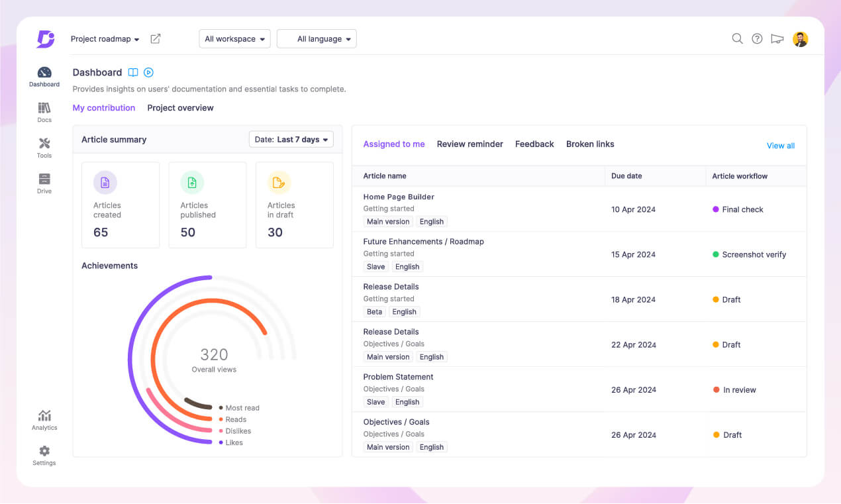Open Settings from the sidebar
The width and height of the screenshot is (841, 504).
[x=44, y=454]
